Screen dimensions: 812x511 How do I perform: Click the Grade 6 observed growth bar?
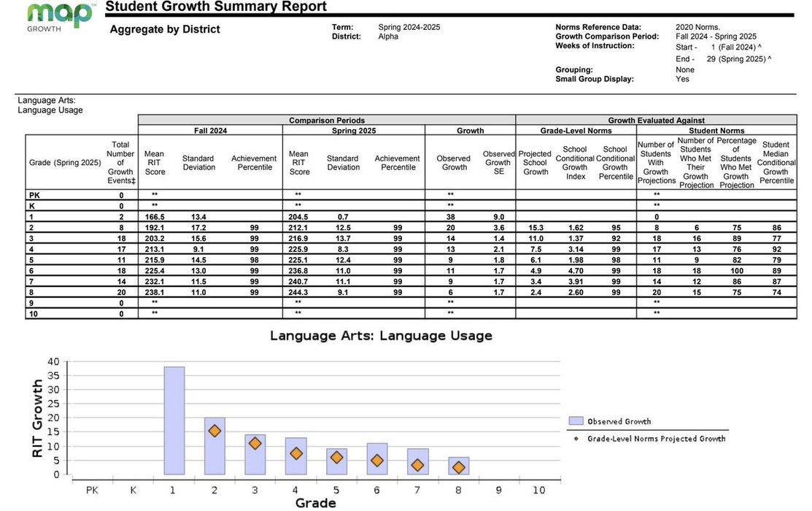pyautogui.click(x=377, y=458)
